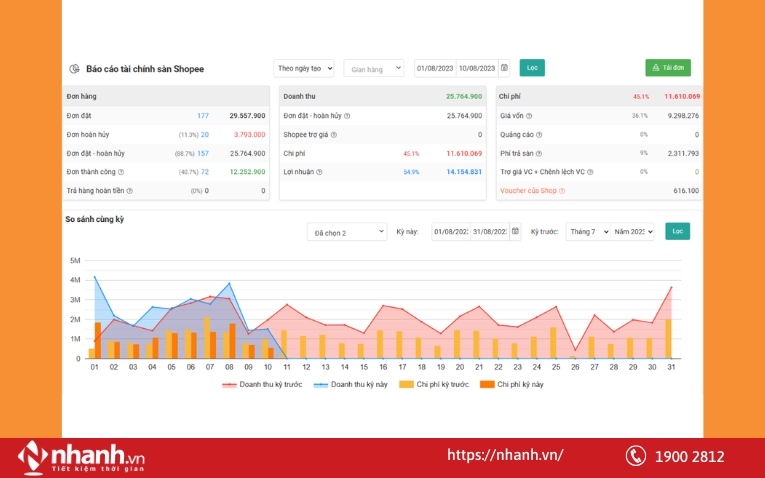Click the value 29.557.900
Image resolution: width=765 pixels, height=478 pixels.
point(247,116)
